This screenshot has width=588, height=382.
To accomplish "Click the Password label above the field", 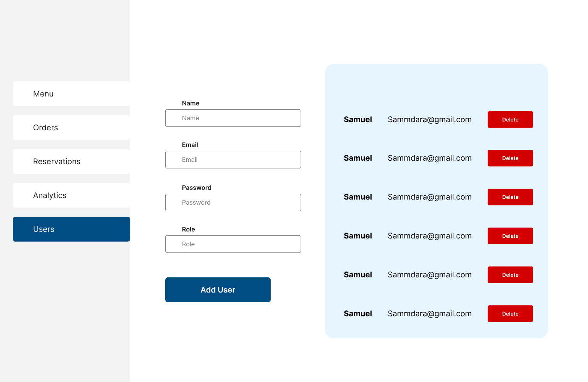I will click(196, 187).
